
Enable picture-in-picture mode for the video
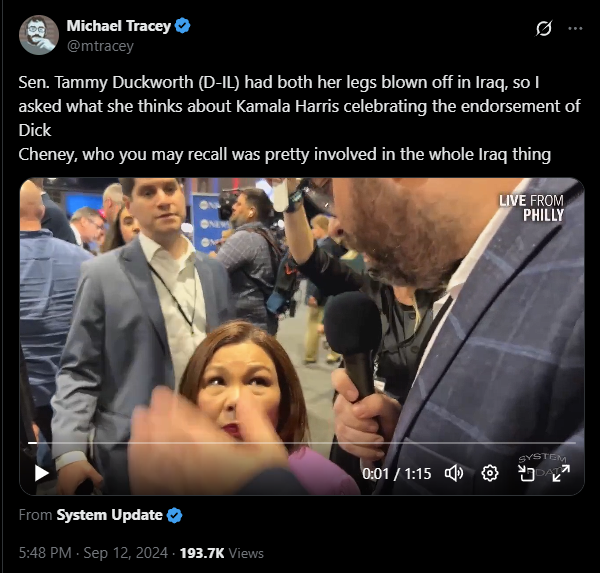526,473
